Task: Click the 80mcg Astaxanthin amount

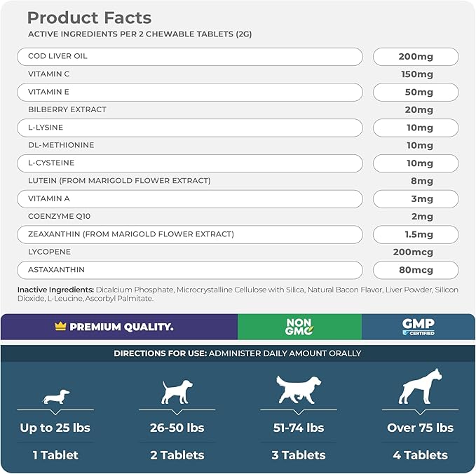Action: click(x=415, y=270)
